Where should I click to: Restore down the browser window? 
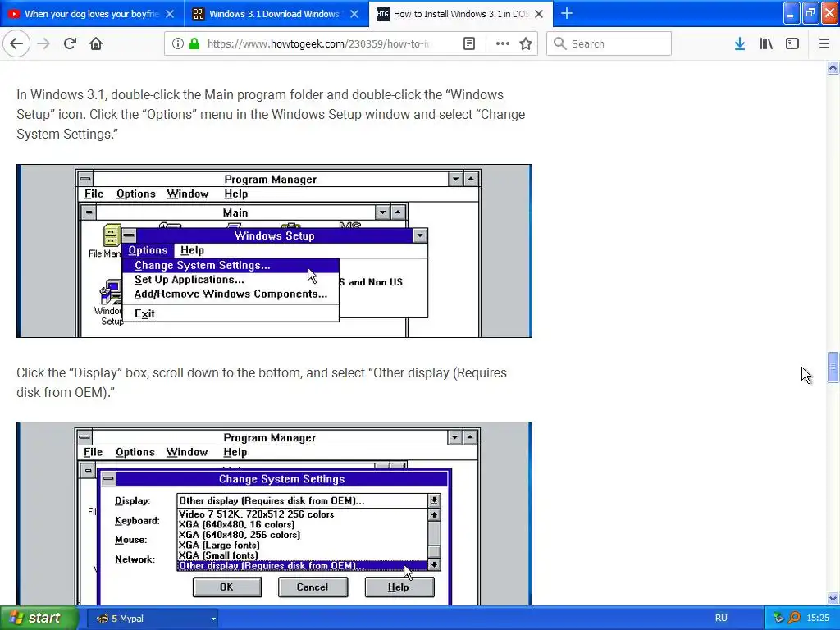(810, 13)
